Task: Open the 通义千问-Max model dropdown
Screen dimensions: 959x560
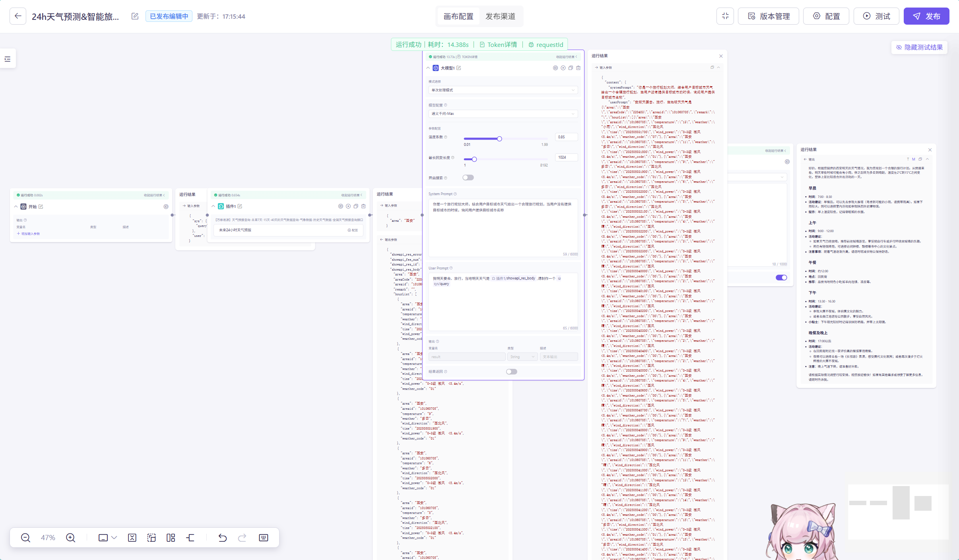Action: click(x=503, y=114)
